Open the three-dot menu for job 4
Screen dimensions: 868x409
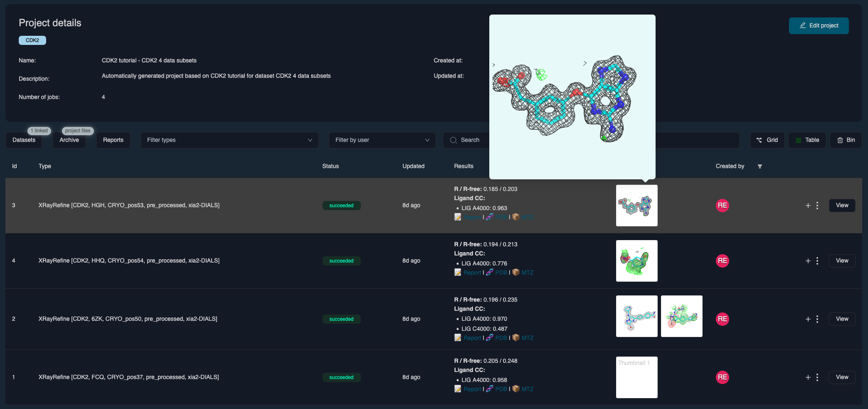pyautogui.click(x=817, y=261)
